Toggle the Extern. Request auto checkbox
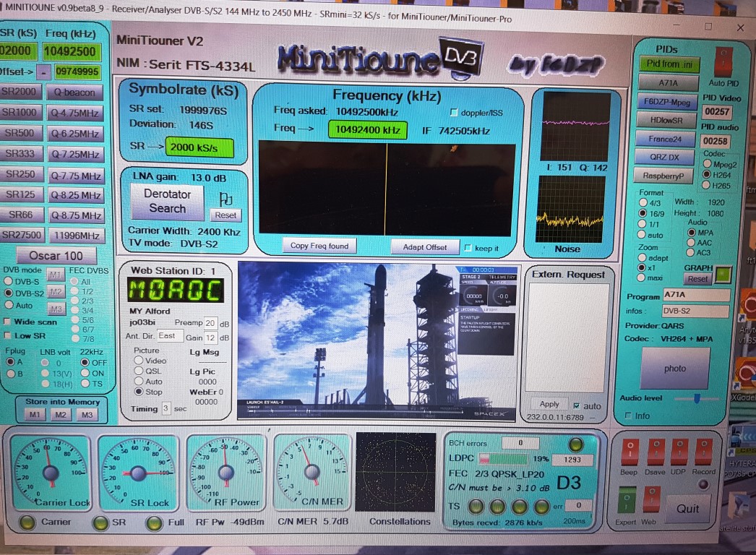Image resolution: width=756 pixels, height=555 pixels. [x=576, y=406]
